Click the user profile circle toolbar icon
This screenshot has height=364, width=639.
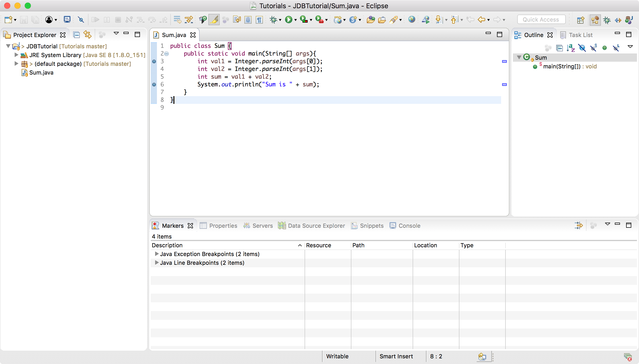point(49,20)
